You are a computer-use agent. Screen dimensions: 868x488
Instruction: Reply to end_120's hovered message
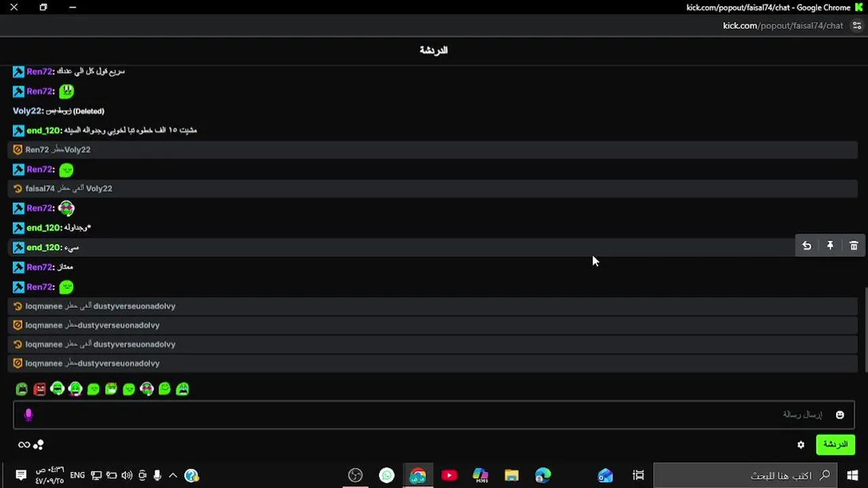pos(807,246)
